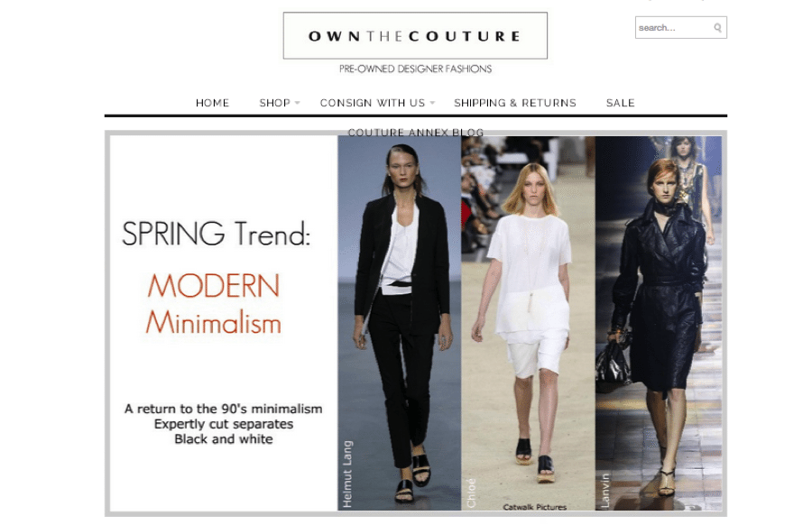Open the SHOP menu item
The height and width of the screenshot is (525, 812).
click(274, 103)
